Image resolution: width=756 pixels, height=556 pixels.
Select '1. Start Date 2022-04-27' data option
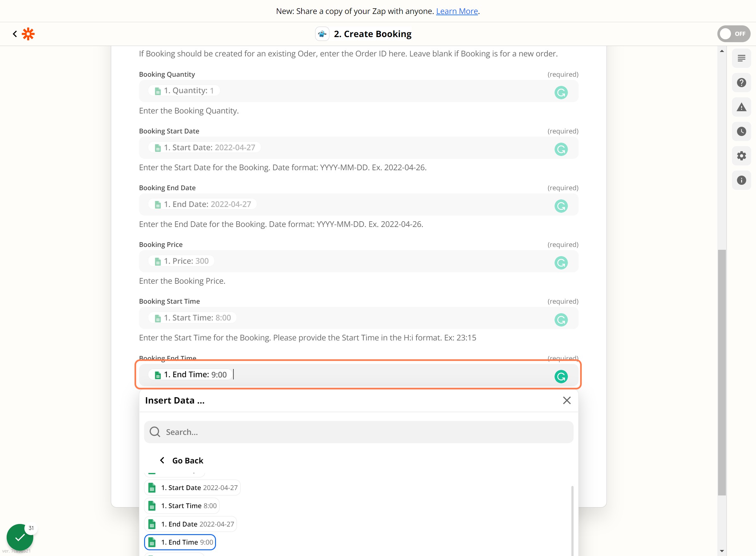[x=192, y=488]
